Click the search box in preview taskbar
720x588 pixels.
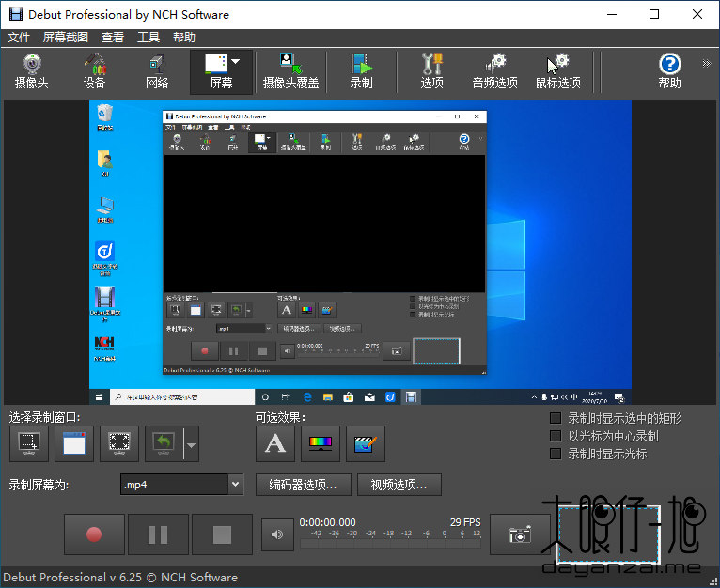pos(182,397)
